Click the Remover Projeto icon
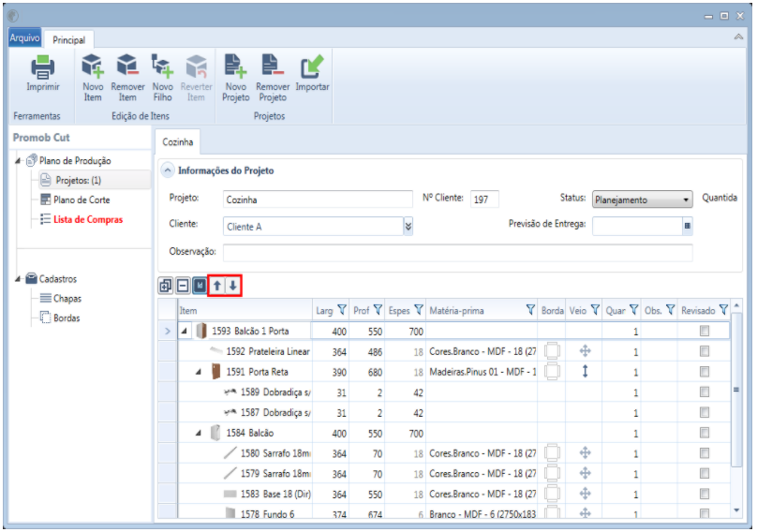This screenshot has height=532, width=757. [x=273, y=66]
